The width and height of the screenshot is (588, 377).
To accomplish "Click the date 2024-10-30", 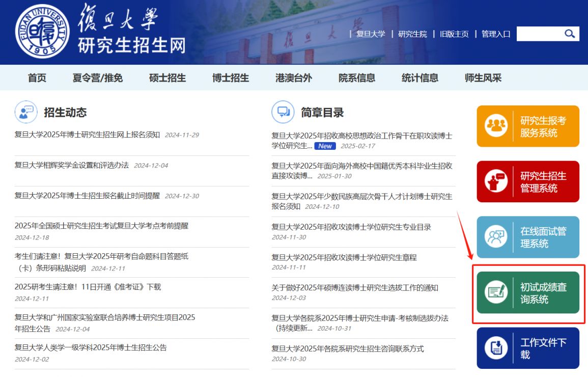I will 289,359.
